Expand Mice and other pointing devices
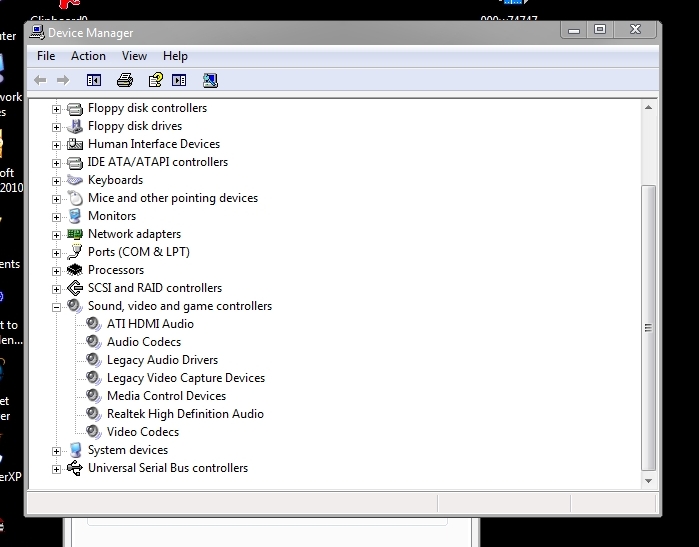 point(56,199)
